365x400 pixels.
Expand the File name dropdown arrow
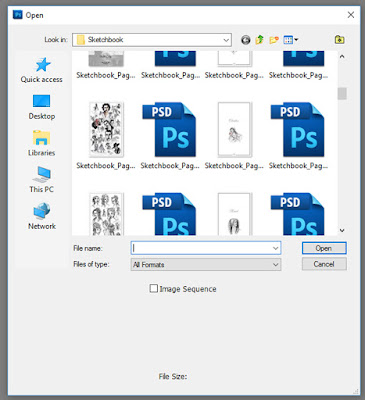(x=275, y=248)
